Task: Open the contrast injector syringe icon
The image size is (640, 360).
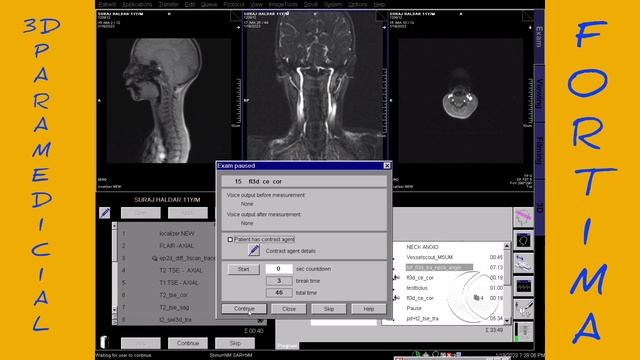Action: 523,309
